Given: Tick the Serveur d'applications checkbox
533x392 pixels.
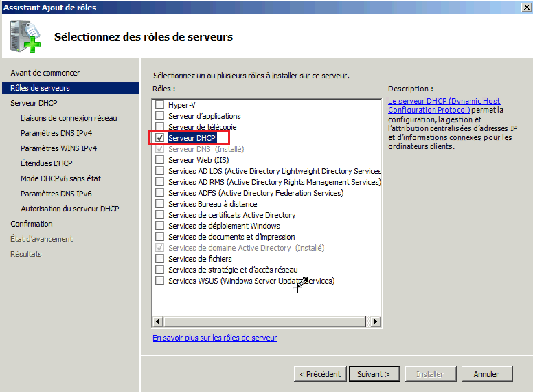Looking at the screenshot, I should (159, 116).
